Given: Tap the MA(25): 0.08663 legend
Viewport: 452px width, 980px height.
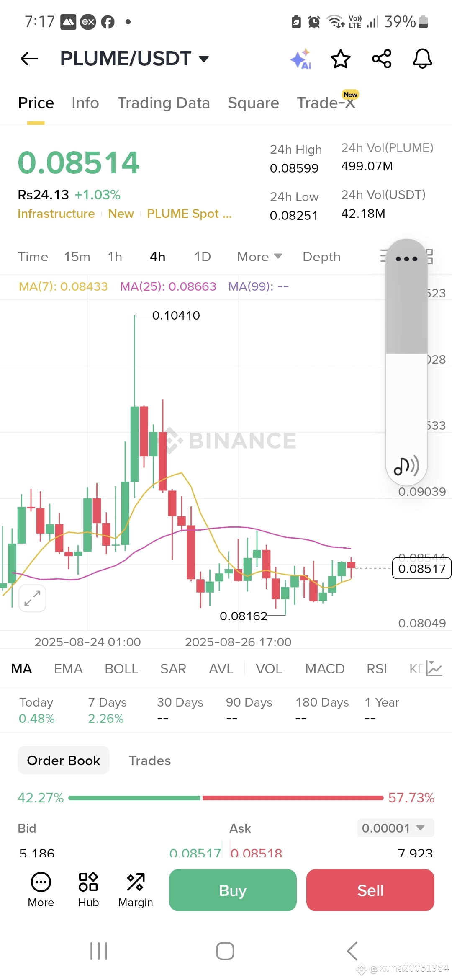Looking at the screenshot, I should 168,286.
